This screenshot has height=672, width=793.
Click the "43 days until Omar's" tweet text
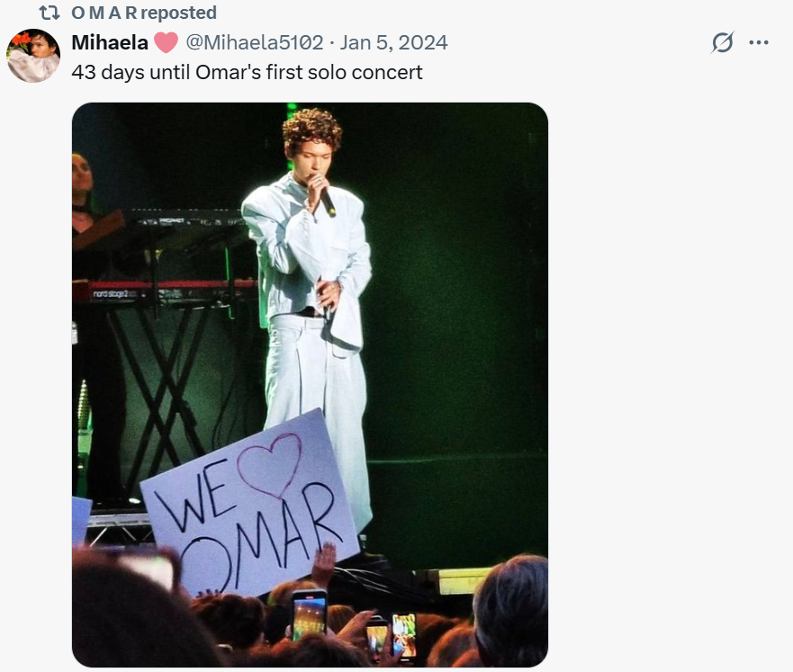coord(247,72)
